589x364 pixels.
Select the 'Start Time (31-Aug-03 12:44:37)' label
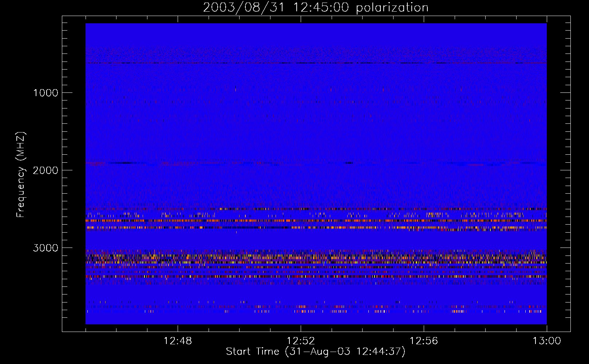tap(316, 352)
